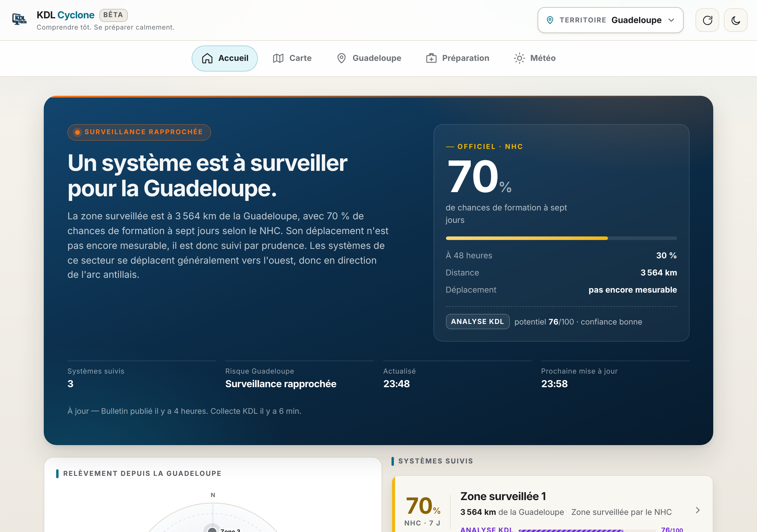Image resolution: width=757 pixels, height=532 pixels.
Task: Click the ANALYSE KDL badge
Action: (477, 322)
